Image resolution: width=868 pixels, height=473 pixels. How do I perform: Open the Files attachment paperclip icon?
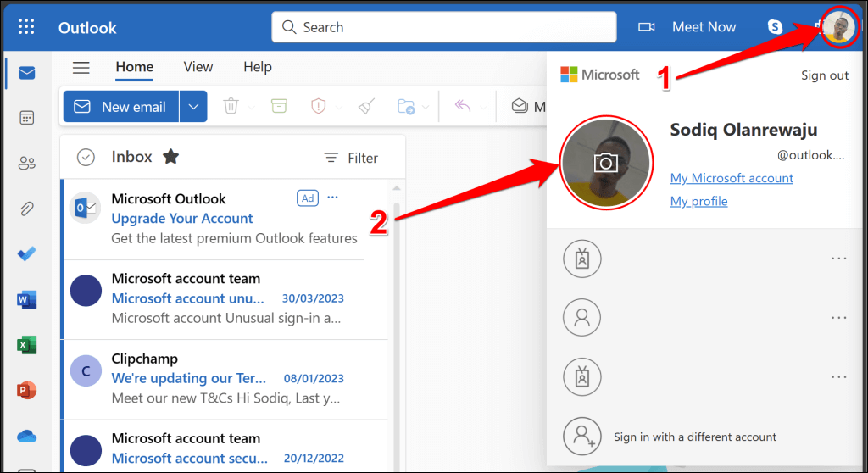pos(26,209)
